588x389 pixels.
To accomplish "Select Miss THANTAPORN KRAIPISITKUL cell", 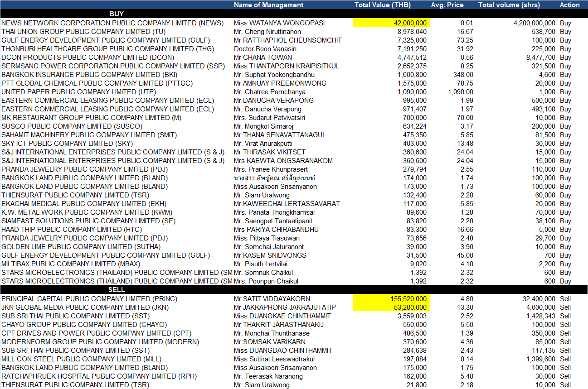I will 287,66.
